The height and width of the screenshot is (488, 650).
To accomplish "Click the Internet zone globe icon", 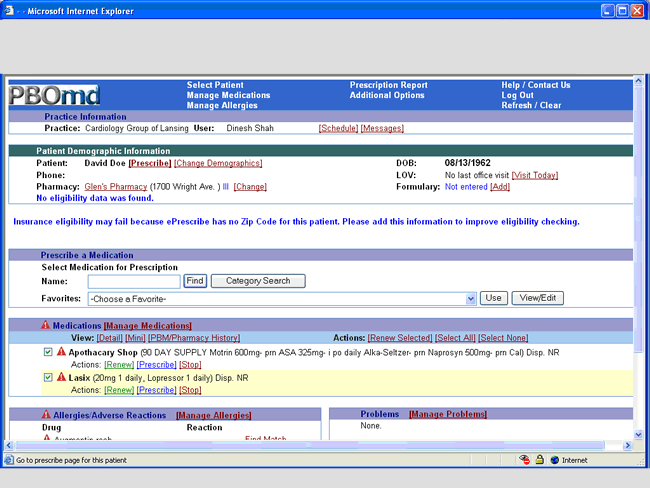I will pyautogui.click(x=554, y=460).
